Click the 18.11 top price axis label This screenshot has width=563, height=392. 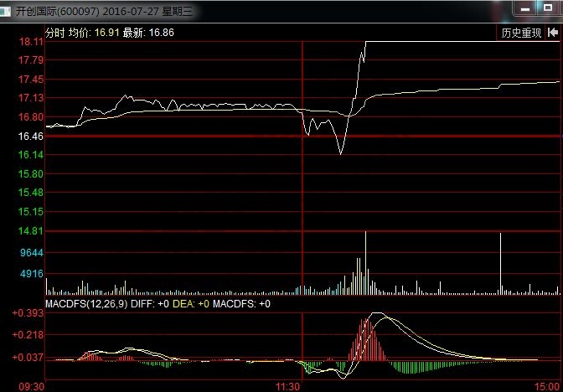[32, 42]
